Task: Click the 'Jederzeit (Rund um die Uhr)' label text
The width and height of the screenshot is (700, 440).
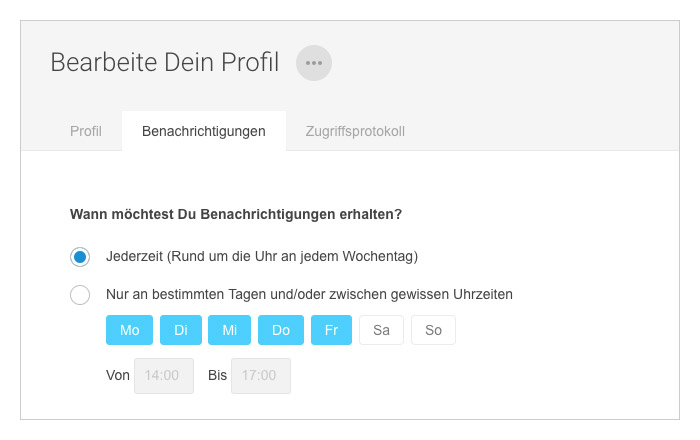Action: click(262, 257)
